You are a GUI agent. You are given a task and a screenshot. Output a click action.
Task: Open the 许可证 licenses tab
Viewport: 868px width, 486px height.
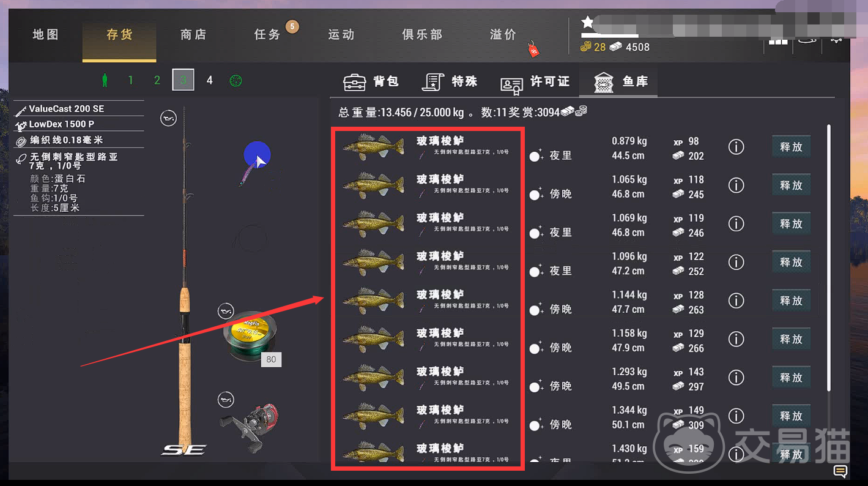click(x=535, y=82)
